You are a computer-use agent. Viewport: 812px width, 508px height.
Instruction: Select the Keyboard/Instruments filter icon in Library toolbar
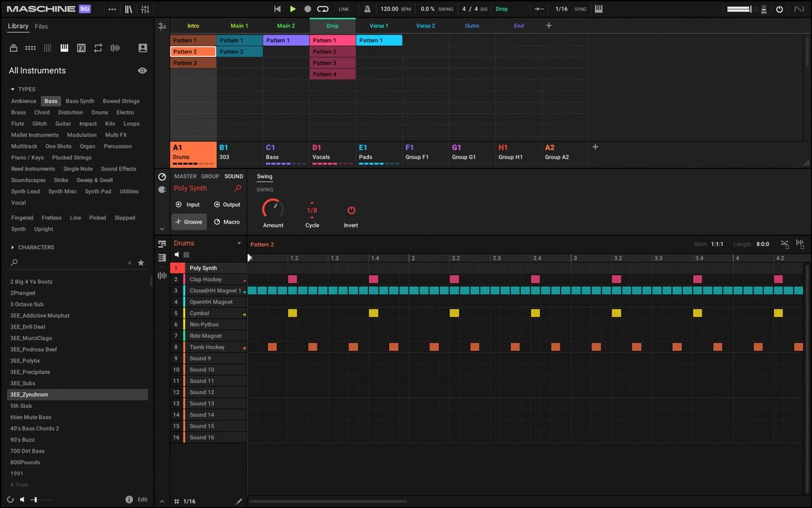pyautogui.click(x=64, y=48)
